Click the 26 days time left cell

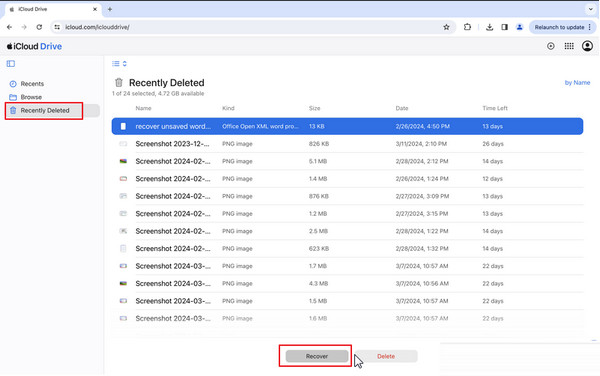(x=493, y=144)
